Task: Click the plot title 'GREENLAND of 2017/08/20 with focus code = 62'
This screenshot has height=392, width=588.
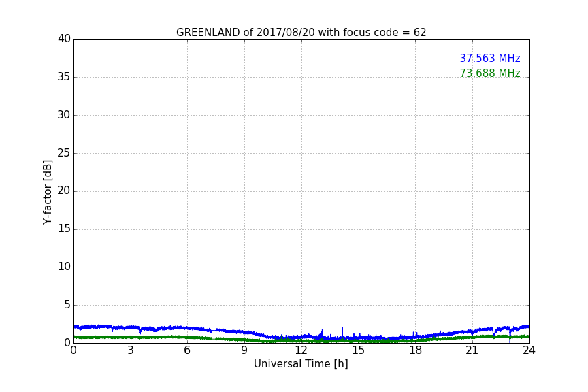Action: point(301,33)
